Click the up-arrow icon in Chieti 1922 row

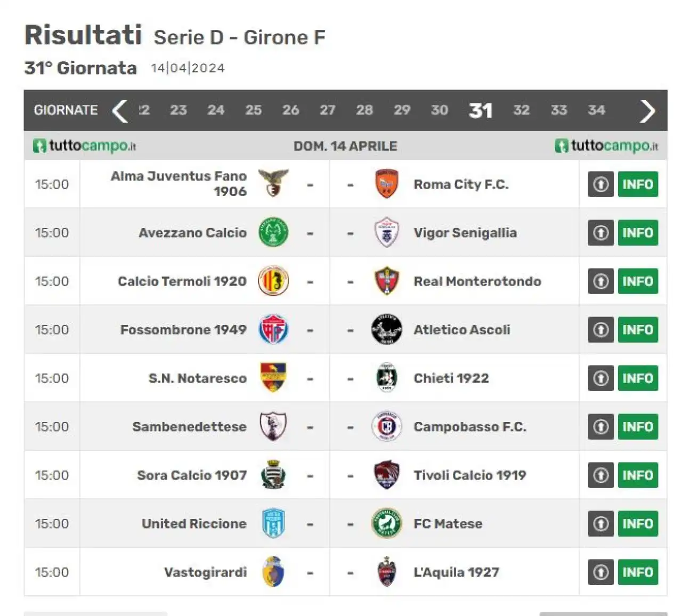coord(601,378)
